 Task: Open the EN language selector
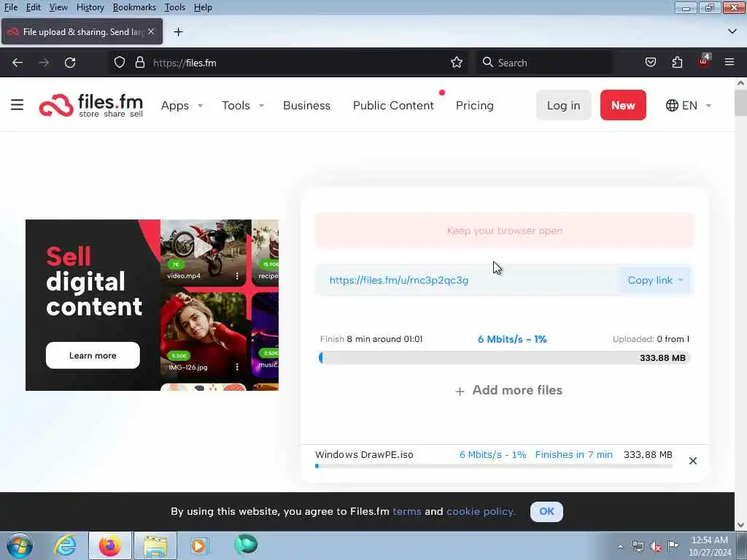click(689, 105)
